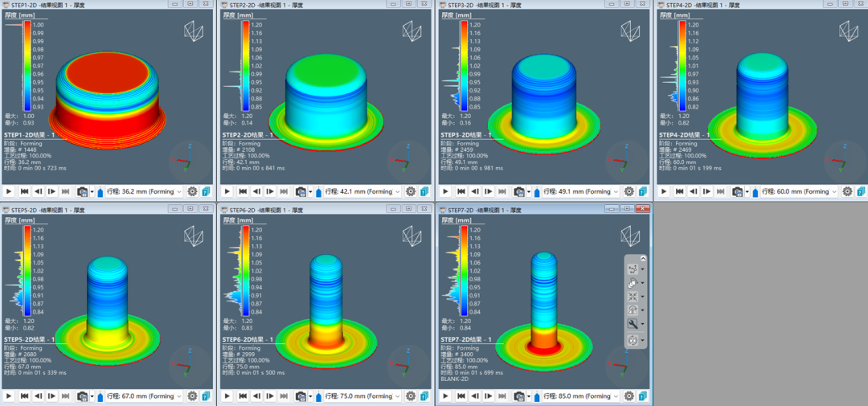868x406 pixels.
Task: Click the snapshot camera icon in STEP6-2D
Action: pyautogui.click(x=301, y=396)
